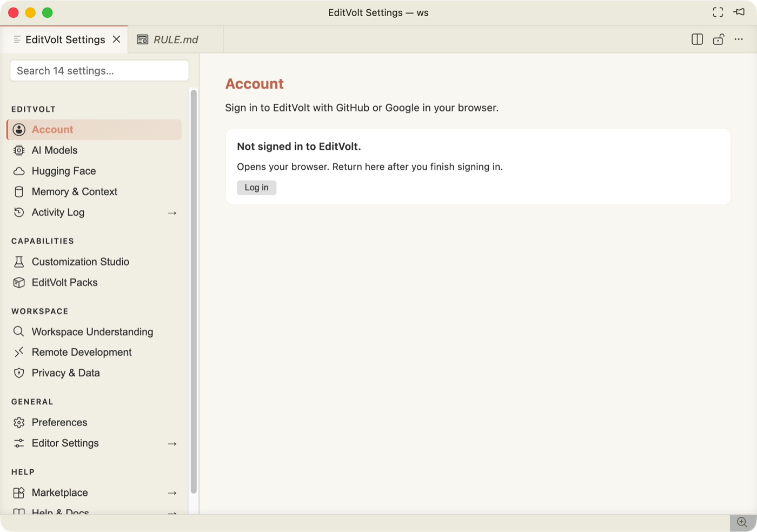
Task: Select Remote Development in sidebar
Action: (x=94, y=352)
